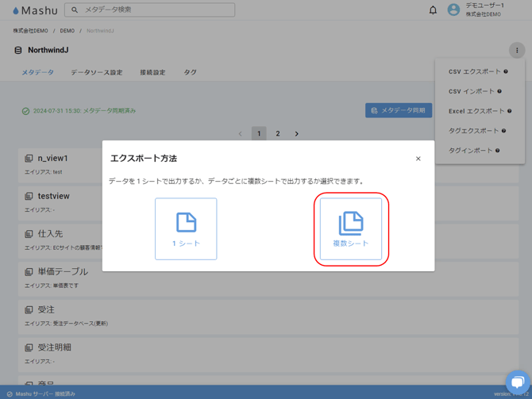Select タグエクスポート from the menu

pyautogui.click(x=473, y=131)
